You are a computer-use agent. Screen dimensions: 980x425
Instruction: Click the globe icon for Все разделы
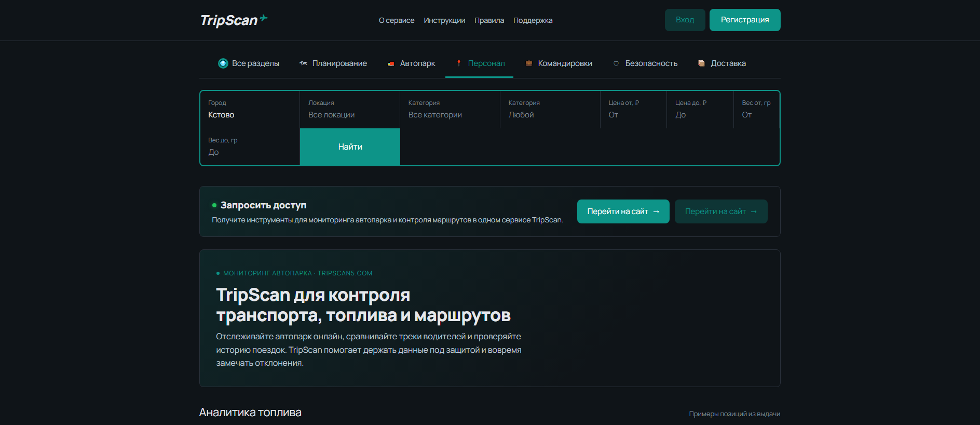point(223,63)
